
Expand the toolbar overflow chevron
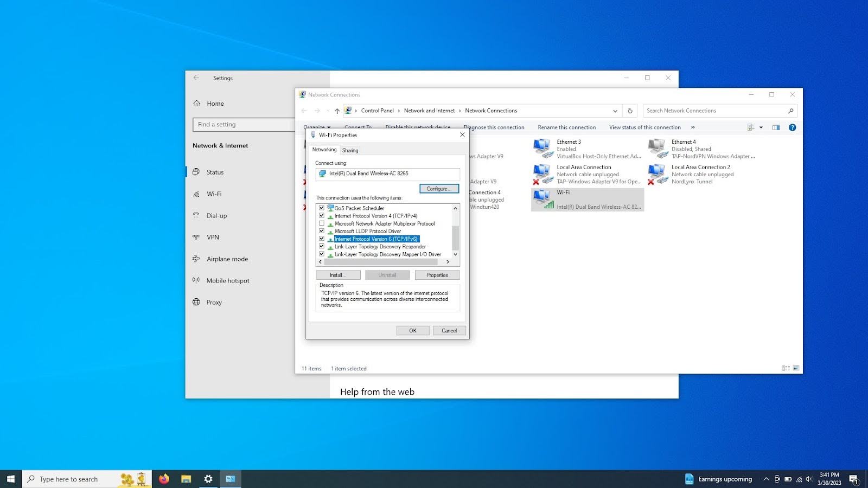click(x=693, y=127)
